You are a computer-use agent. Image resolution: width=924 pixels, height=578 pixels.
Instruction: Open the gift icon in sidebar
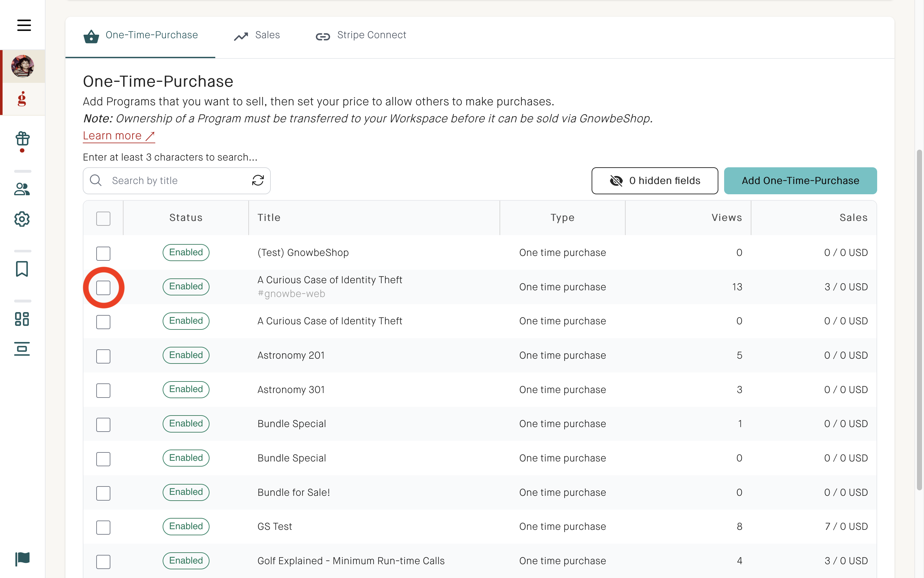22,139
